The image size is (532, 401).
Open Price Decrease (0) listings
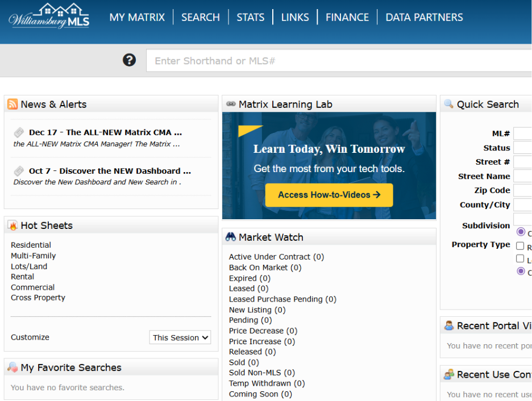pyautogui.click(x=263, y=331)
